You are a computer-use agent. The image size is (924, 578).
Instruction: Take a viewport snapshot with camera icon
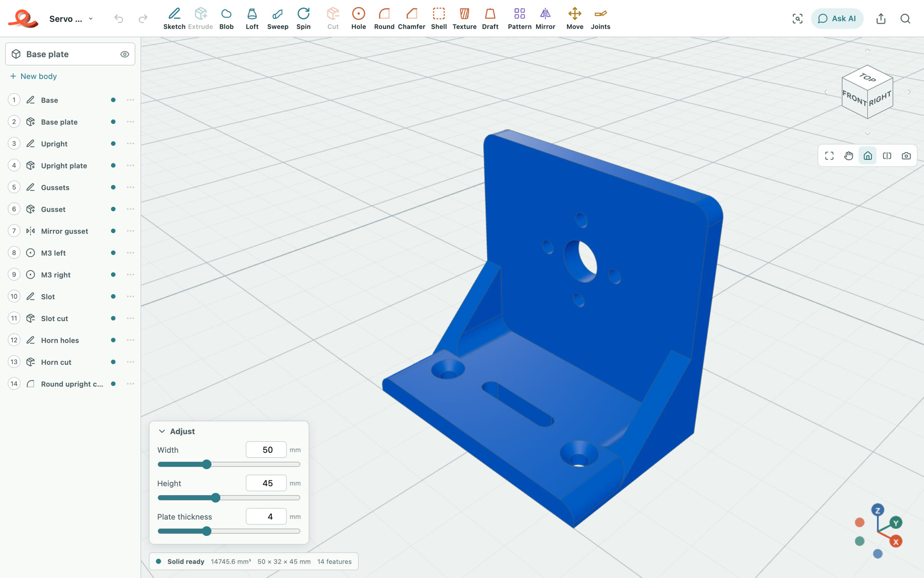click(906, 156)
